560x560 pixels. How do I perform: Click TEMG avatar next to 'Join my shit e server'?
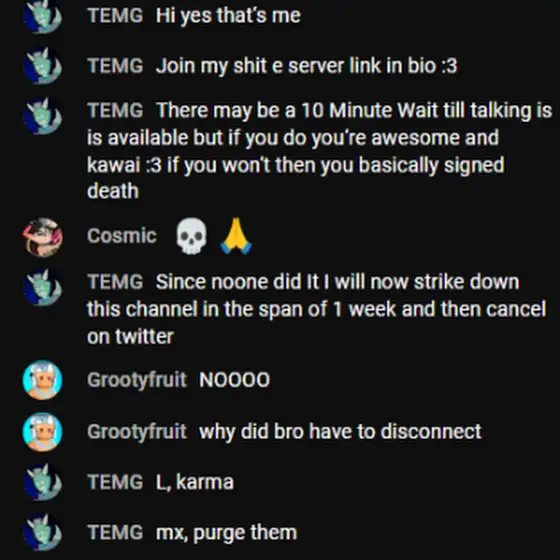click(42, 66)
